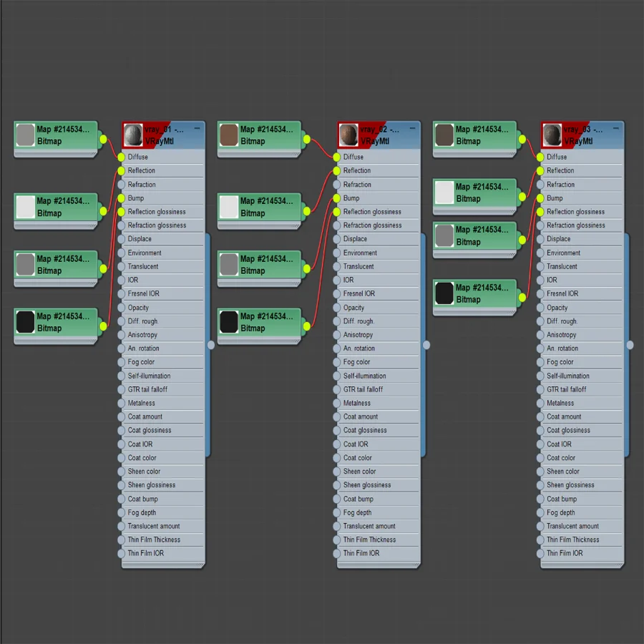Click the Reflection glossiness socket on vray_03
This screenshot has height=644, width=644.
coord(540,212)
